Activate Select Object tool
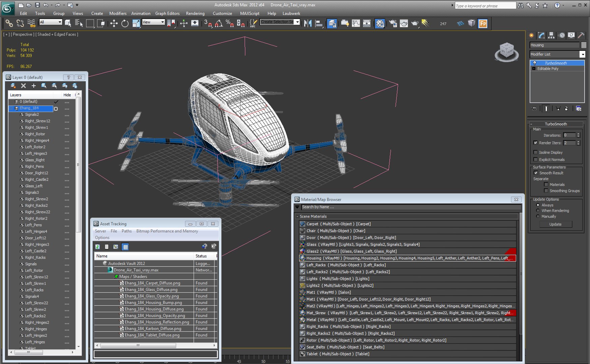This screenshot has height=364, width=590. pos(68,23)
